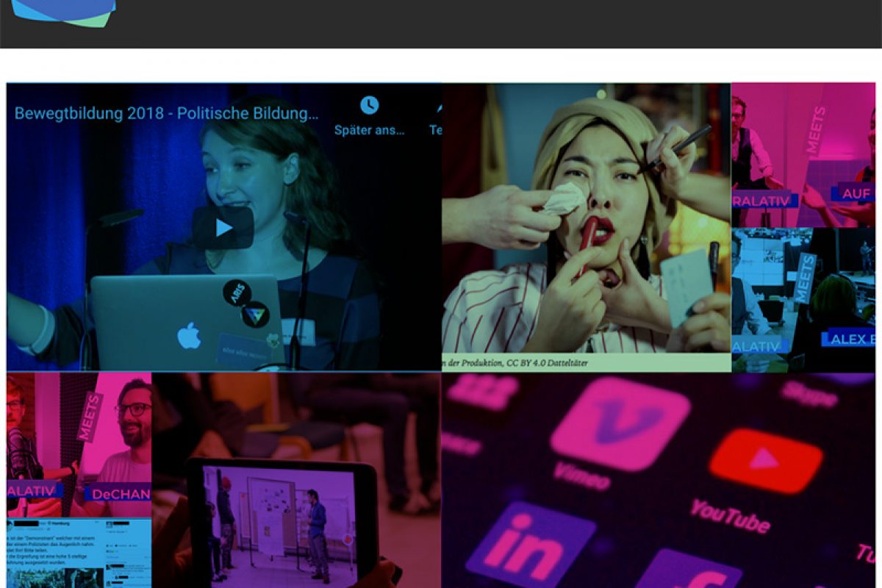The height and width of the screenshot is (588, 882).
Task: Open the thumbnail labeled ALEX B
Action: click(803, 299)
